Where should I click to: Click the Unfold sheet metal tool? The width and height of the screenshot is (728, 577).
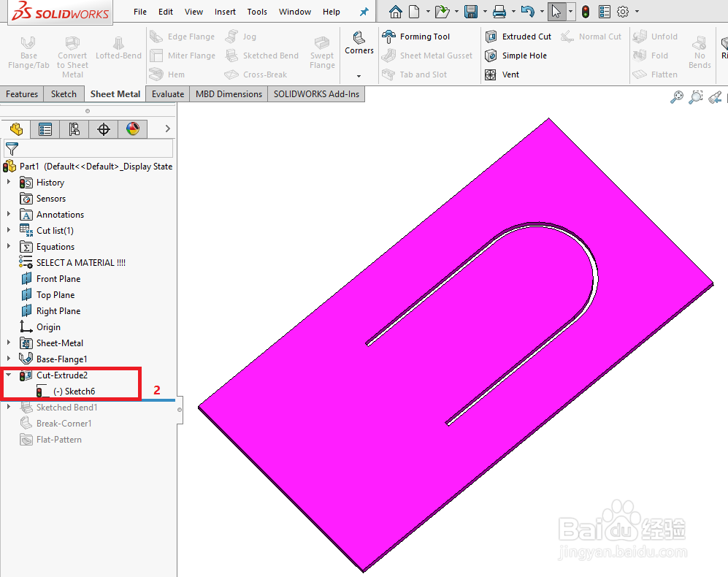click(663, 36)
